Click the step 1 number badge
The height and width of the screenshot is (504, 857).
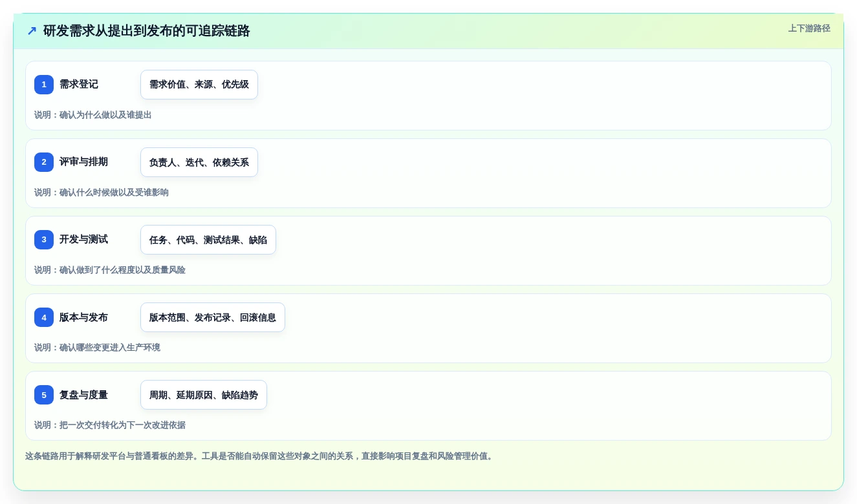coord(44,85)
